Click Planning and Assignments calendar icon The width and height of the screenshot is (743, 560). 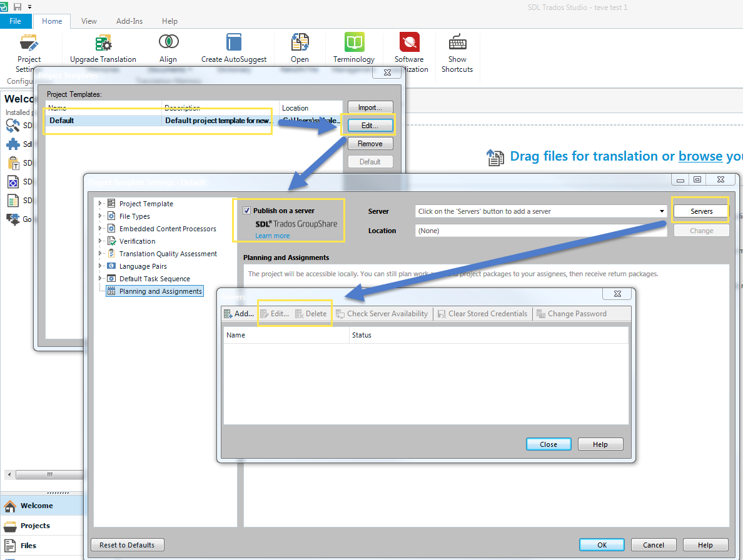click(111, 291)
